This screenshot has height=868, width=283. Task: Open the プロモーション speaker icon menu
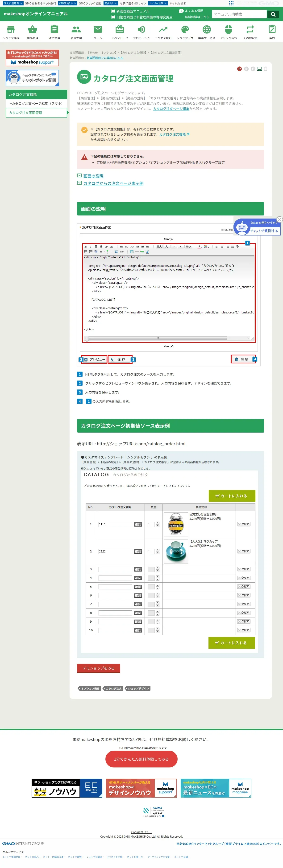[141, 32]
